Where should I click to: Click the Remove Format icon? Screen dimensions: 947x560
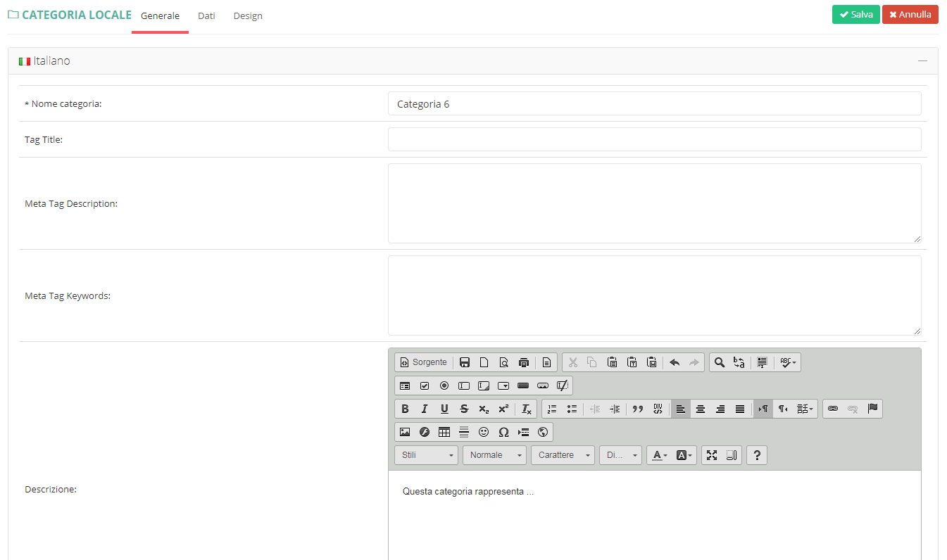[527, 409]
